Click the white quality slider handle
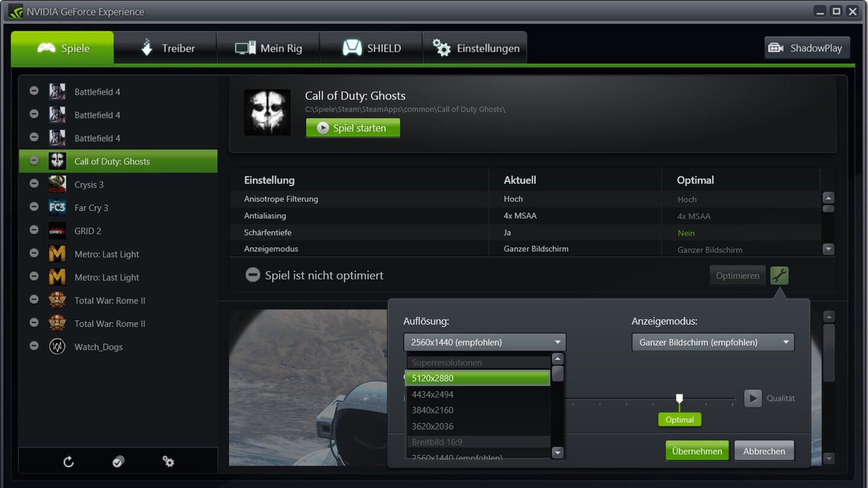868x488 pixels. pyautogui.click(x=679, y=399)
